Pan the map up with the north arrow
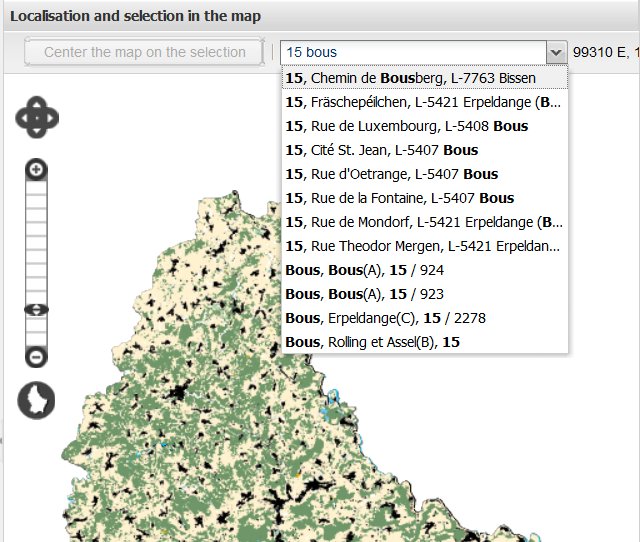640x542 pixels. pos(37,104)
